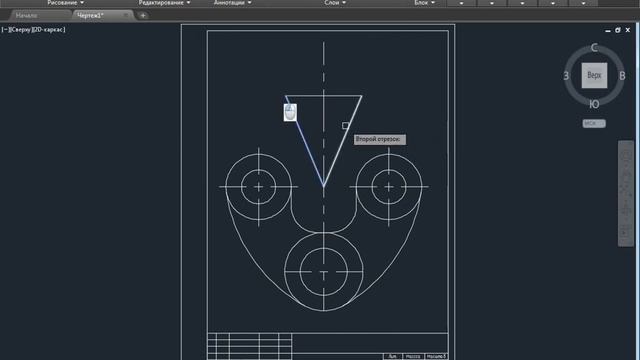Switch to the Начало tab

27,16
